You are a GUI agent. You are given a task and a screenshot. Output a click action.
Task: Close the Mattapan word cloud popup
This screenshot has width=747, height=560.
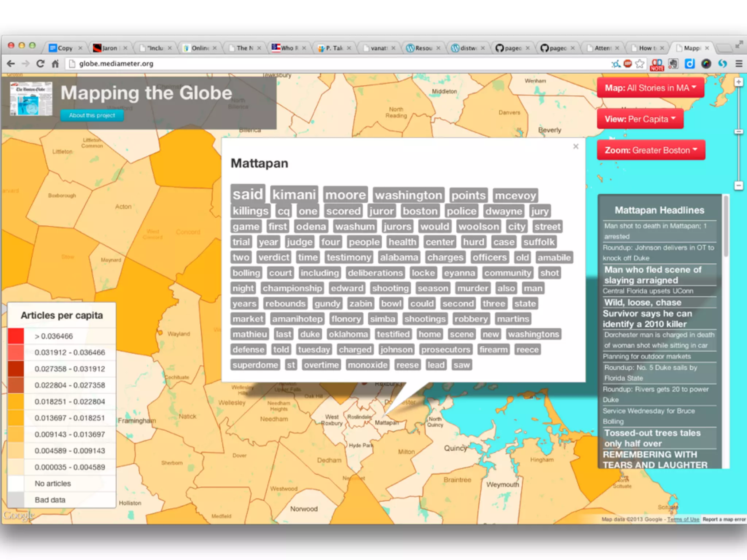click(x=576, y=147)
